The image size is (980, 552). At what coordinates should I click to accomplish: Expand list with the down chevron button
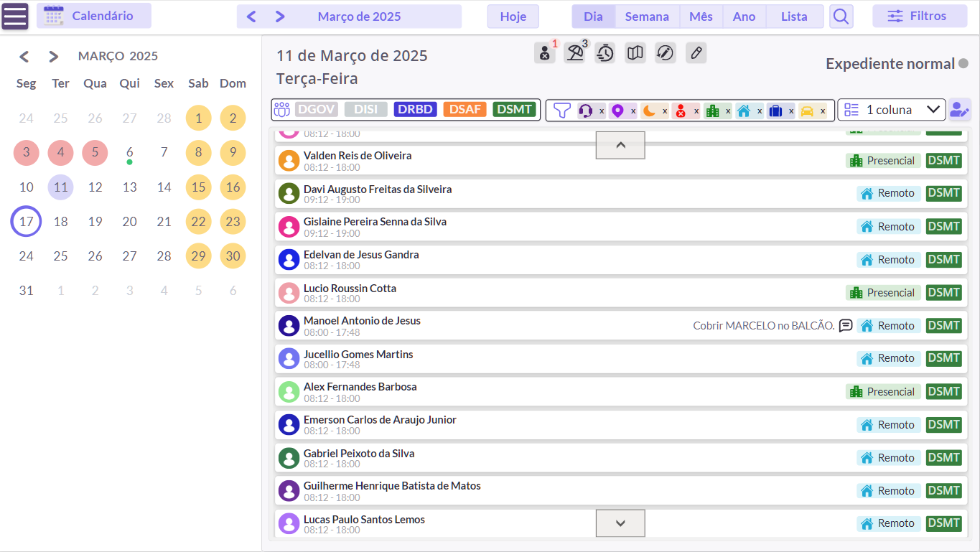tap(620, 523)
